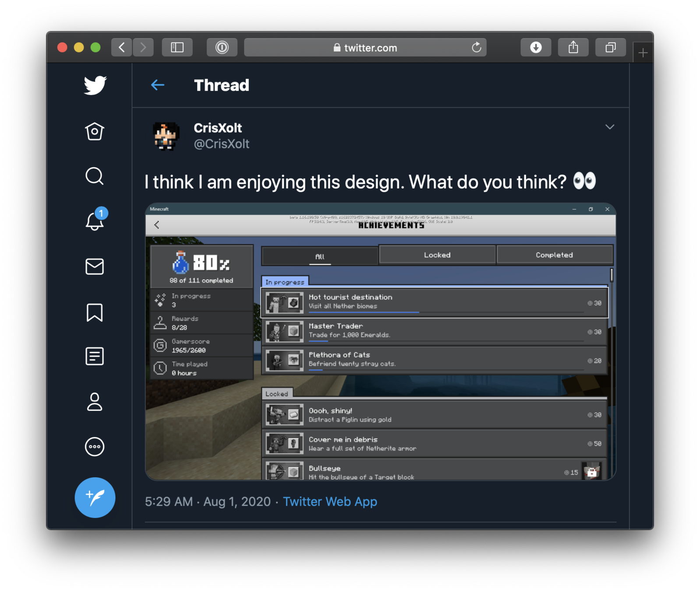Reload the page with refresh icon

point(477,47)
